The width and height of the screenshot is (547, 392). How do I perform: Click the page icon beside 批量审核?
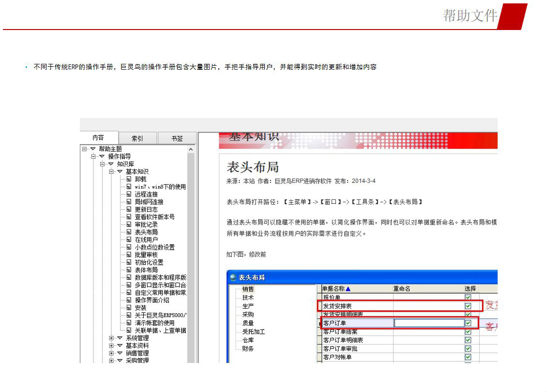coord(129,255)
